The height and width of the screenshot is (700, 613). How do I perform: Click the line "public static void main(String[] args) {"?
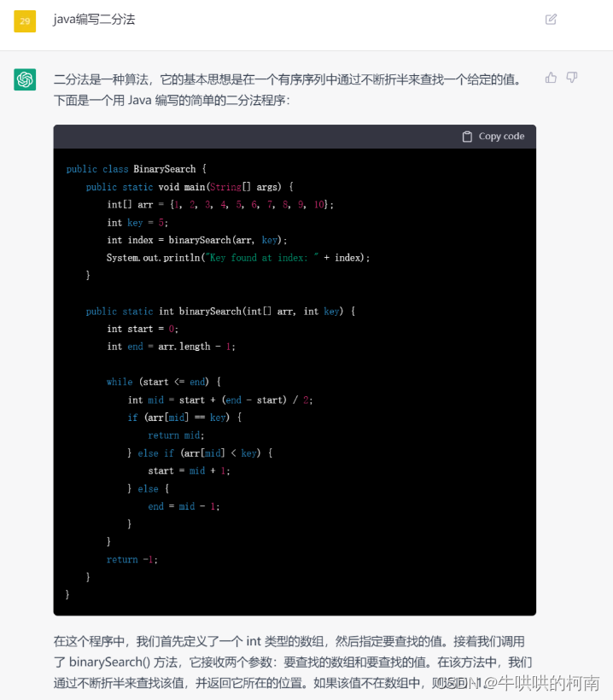coord(190,187)
